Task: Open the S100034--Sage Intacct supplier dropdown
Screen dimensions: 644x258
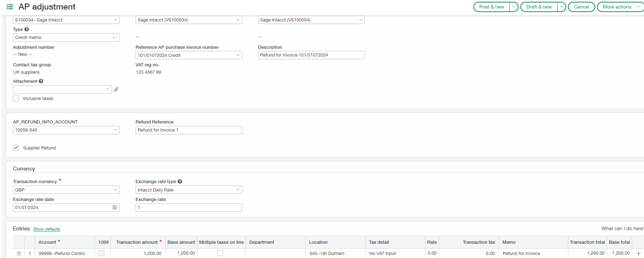Action: tap(66, 20)
